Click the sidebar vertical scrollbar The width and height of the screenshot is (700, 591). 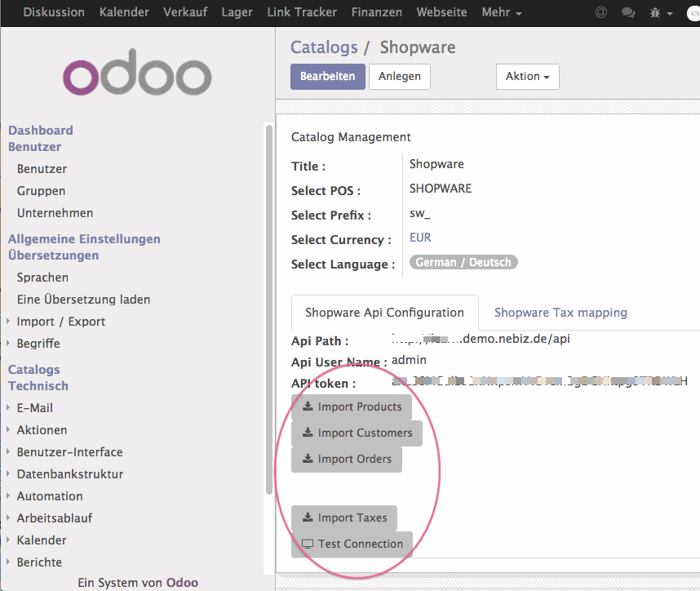(268, 309)
